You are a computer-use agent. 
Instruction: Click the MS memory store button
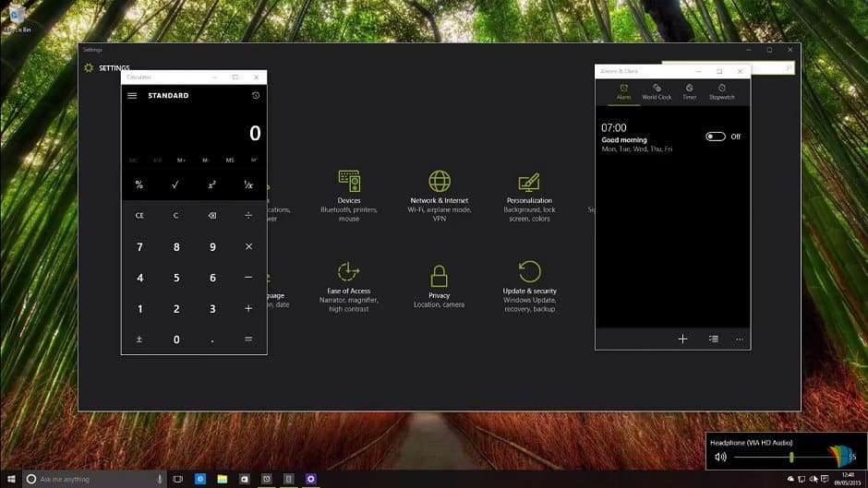(x=230, y=161)
